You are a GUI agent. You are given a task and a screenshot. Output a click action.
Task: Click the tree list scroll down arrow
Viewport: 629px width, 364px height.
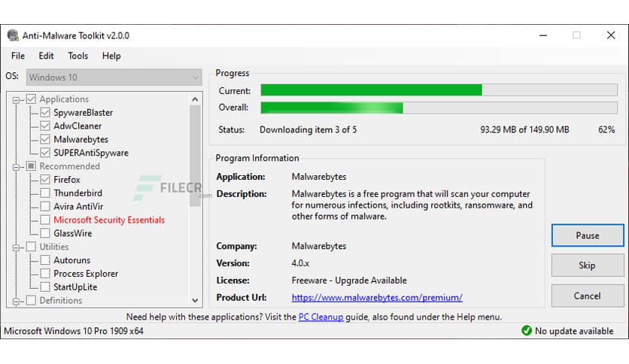click(195, 300)
